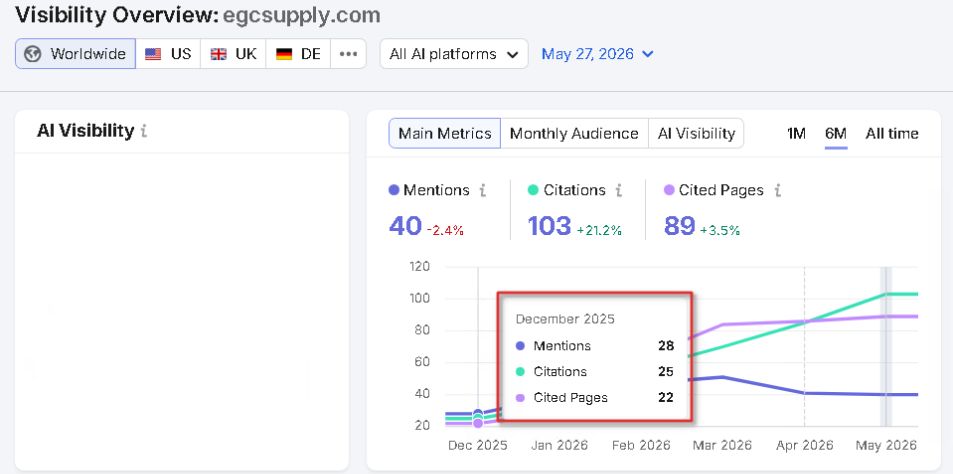Click the German flag icon
953x474 pixels.
point(284,54)
